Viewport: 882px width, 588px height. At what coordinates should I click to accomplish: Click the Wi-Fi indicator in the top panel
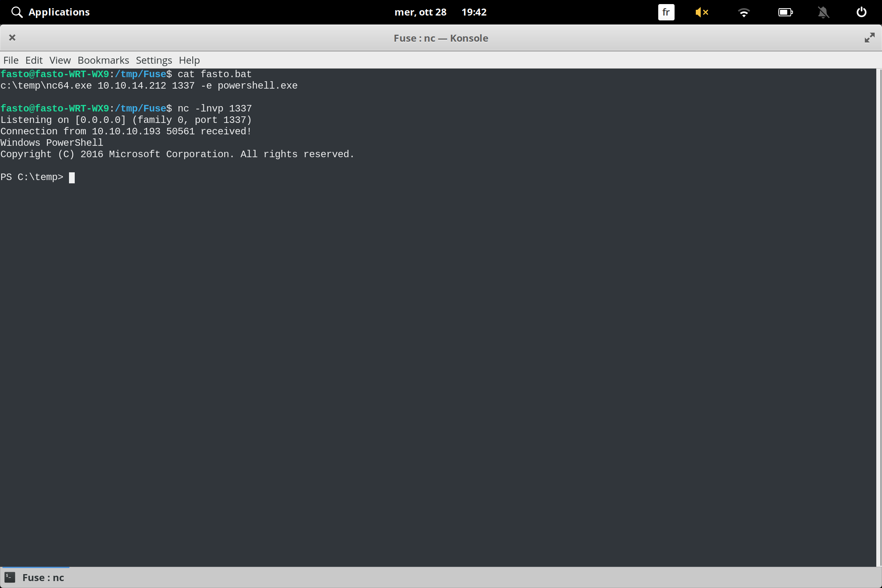click(744, 12)
